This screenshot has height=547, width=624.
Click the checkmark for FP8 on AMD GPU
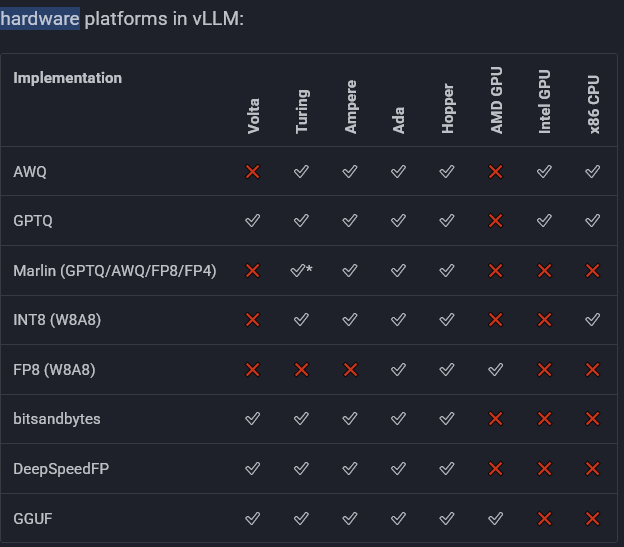click(495, 369)
